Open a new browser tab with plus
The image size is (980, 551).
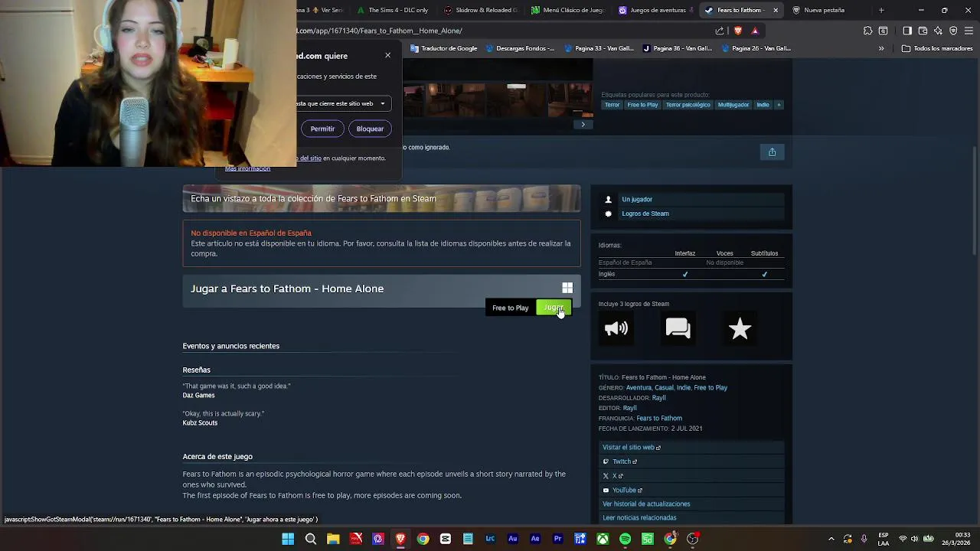pyautogui.click(x=880, y=10)
